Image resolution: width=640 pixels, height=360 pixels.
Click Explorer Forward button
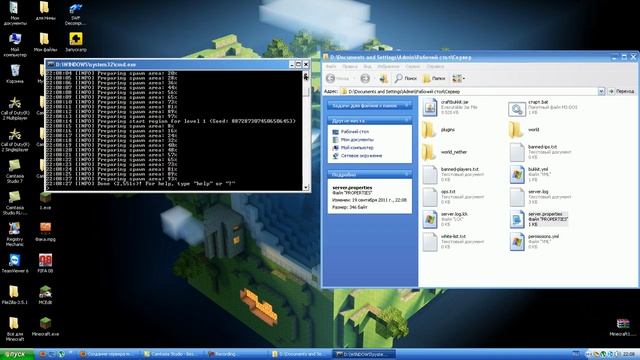pos(365,78)
